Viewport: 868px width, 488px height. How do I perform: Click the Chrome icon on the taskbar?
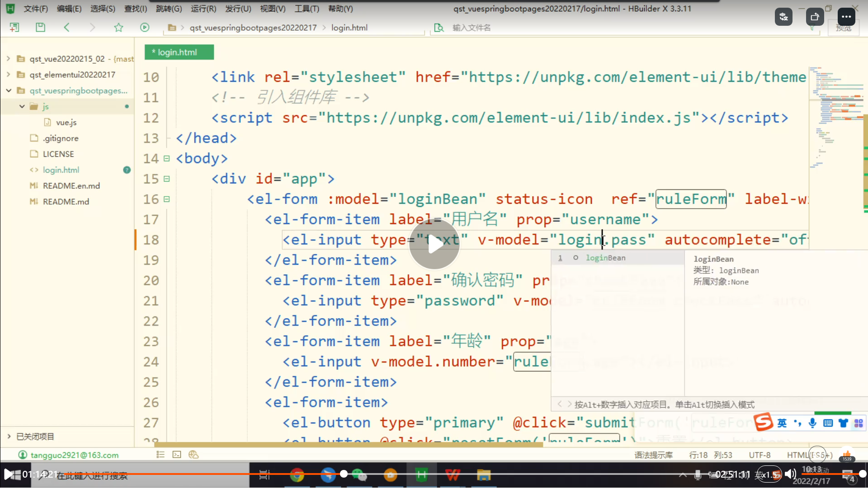point(297,475)
